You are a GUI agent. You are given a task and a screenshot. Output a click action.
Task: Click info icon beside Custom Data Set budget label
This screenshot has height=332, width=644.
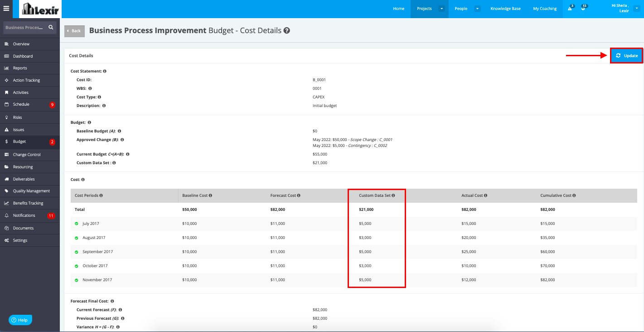click(114, 163)
